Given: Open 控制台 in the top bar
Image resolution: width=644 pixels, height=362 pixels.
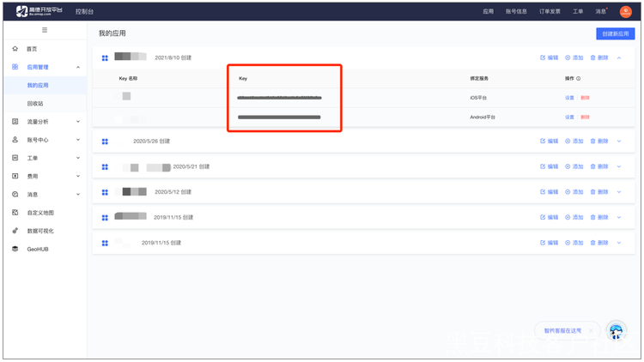Looking at the screenshot, I should [84, 11].
